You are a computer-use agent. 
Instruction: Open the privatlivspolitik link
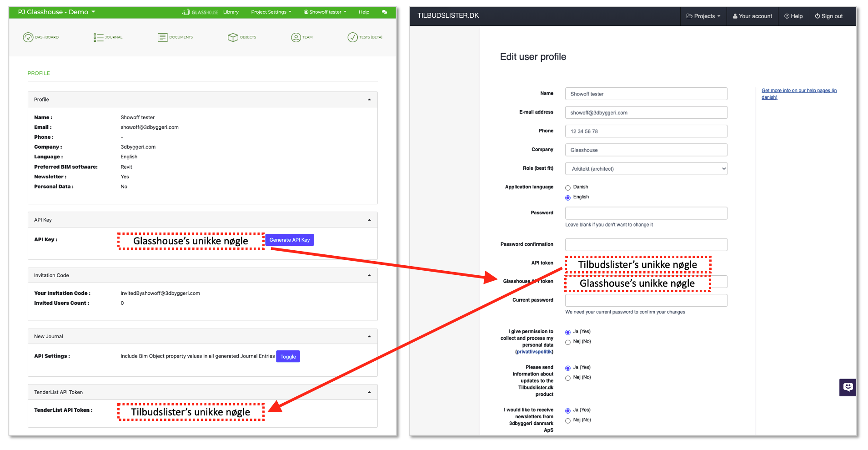pos(534,352)
